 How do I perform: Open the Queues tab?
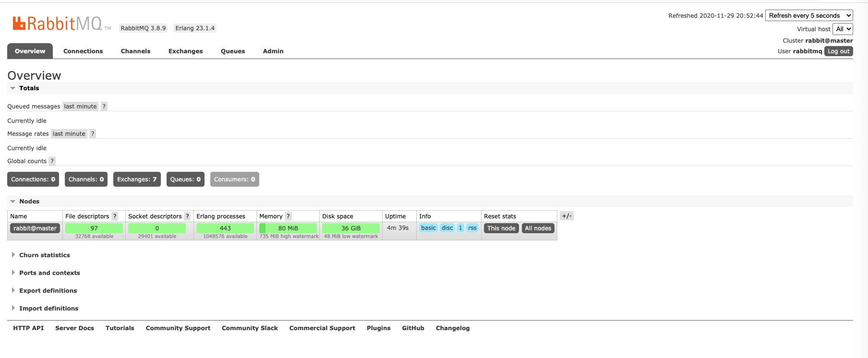point(233,51)
